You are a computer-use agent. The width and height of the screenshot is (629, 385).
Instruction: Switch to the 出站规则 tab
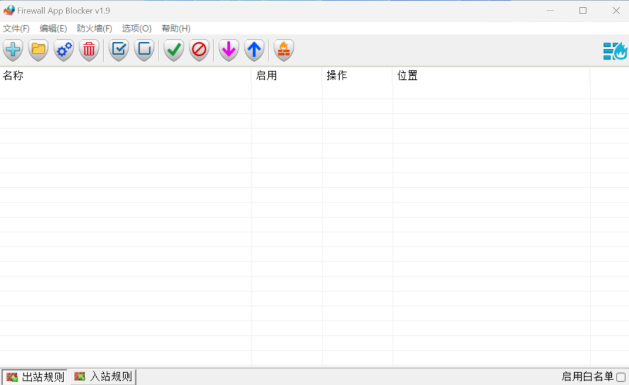click(x=35, y=377)
